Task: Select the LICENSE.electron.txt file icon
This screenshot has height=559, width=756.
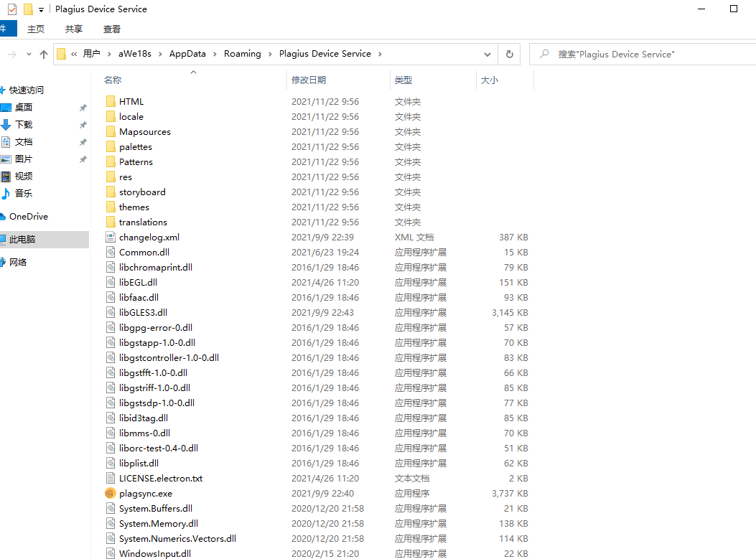Action: 110,478
